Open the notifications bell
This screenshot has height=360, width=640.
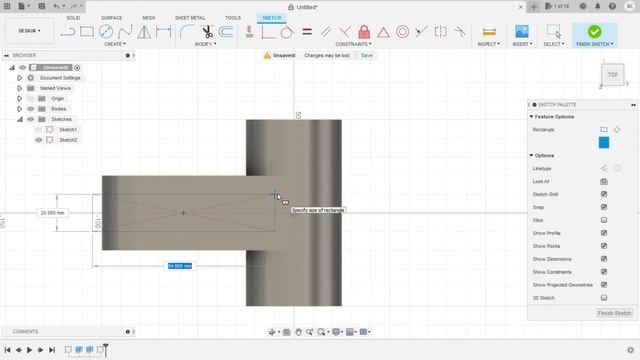coord(598,7)
